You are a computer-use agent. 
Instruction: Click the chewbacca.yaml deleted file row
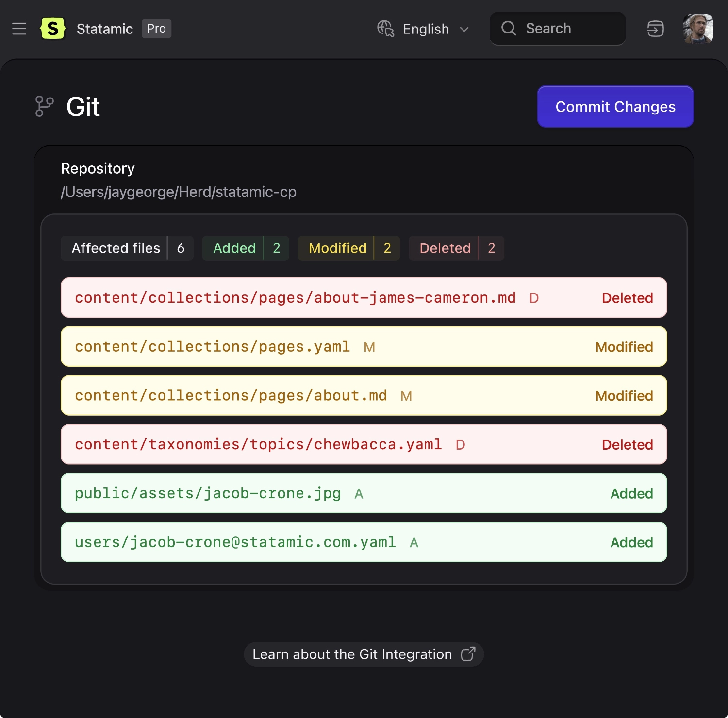(364, 444)
